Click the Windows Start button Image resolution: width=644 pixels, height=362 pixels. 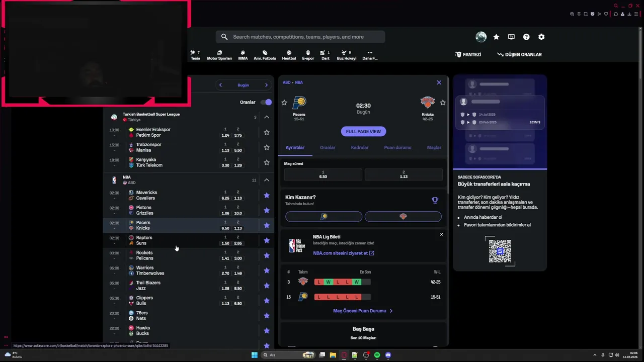pyautogui.click(x=255, y=355)
